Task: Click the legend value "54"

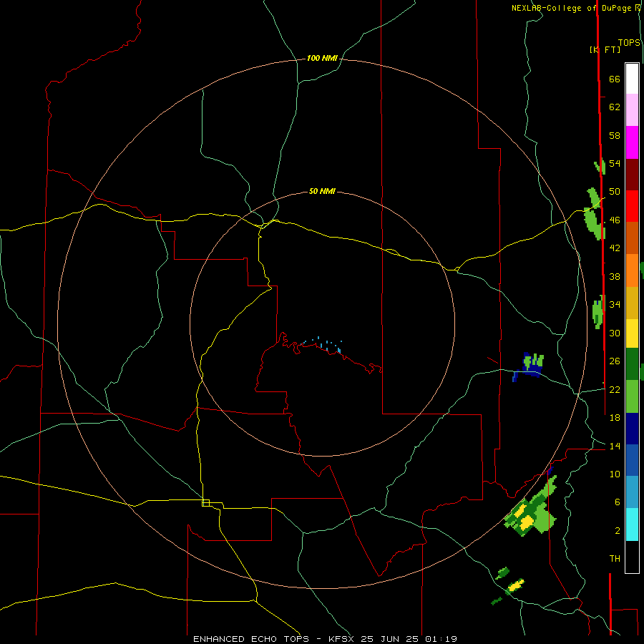Action: pos(615,163)
